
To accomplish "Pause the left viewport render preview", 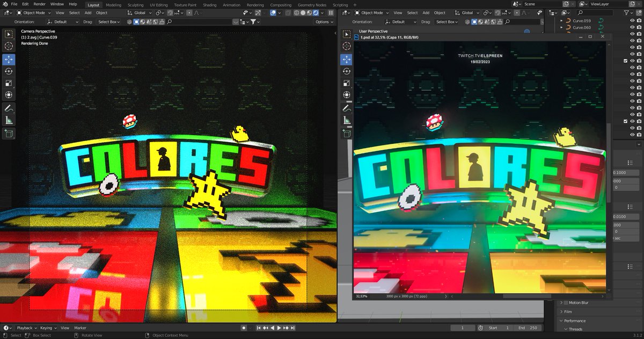I will (x=331, y=12).
